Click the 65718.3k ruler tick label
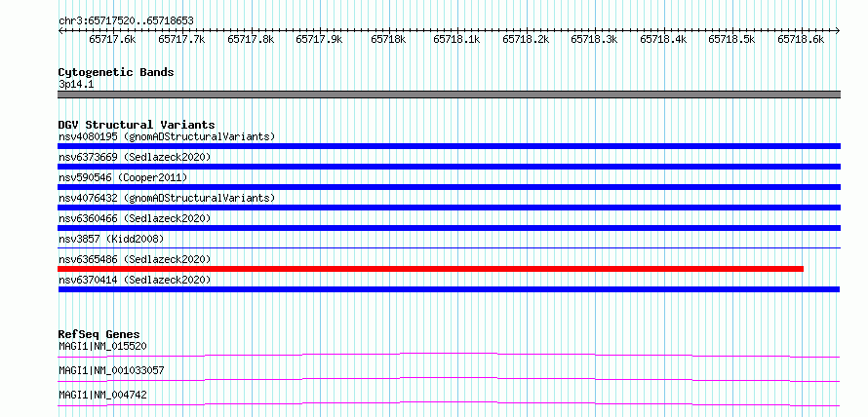This screenshot has width=868, height=417. 595,39
